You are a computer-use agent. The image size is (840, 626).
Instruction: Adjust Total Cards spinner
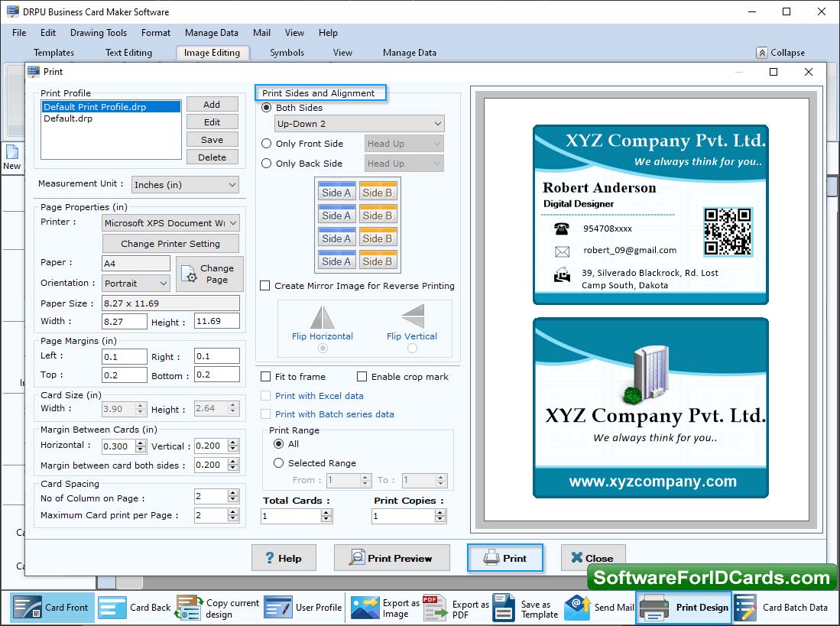pyautogui.click(x=326, y=516)
